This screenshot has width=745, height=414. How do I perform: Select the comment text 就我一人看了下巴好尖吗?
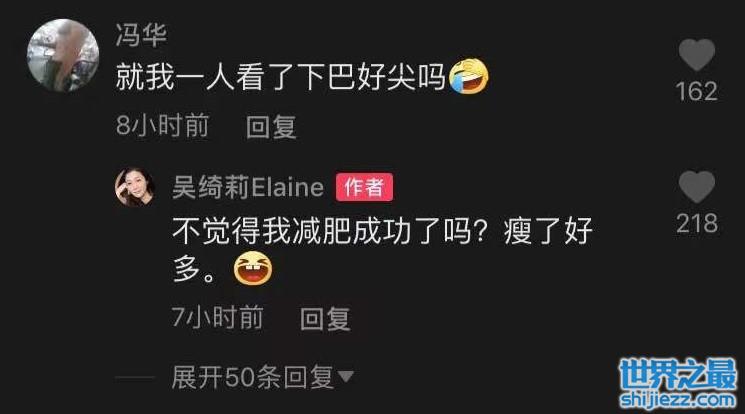[281, 77]
